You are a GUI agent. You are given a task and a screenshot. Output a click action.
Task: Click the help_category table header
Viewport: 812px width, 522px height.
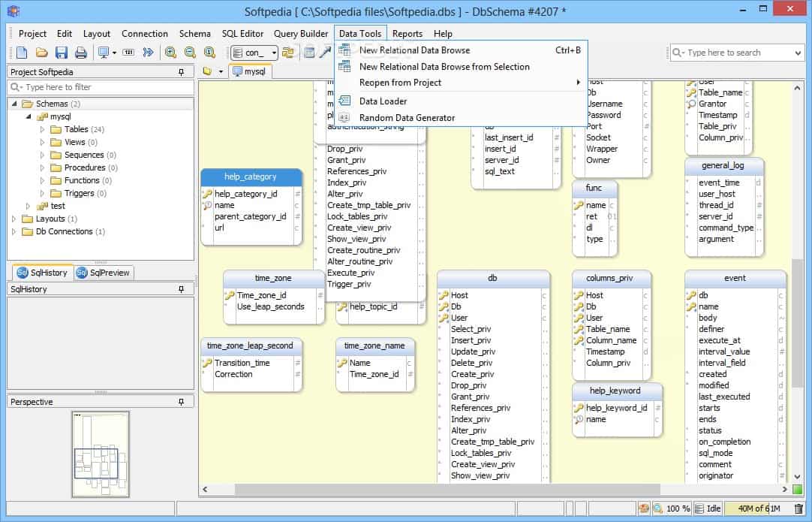click(251, 177)
